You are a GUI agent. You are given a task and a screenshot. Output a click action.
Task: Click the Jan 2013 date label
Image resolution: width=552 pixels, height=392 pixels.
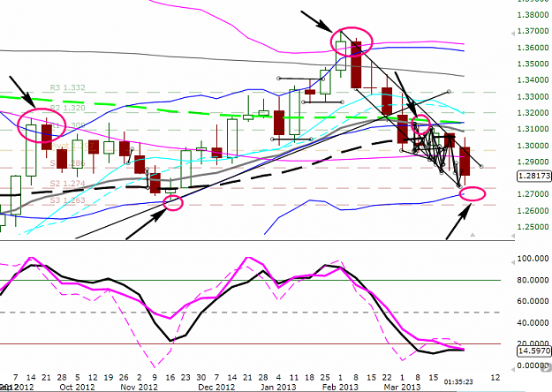[x=278, y=387]
